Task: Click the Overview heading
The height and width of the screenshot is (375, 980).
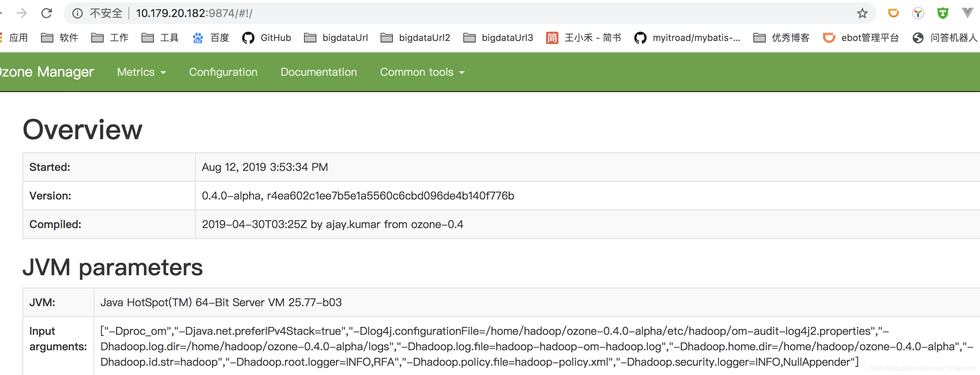Action: pyautogui.click(x=83, y=130)
